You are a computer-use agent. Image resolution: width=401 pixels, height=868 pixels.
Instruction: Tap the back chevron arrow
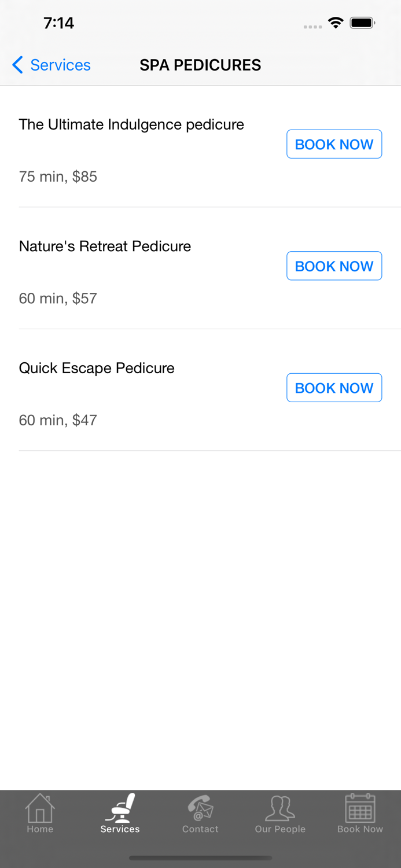click(18, 65)
